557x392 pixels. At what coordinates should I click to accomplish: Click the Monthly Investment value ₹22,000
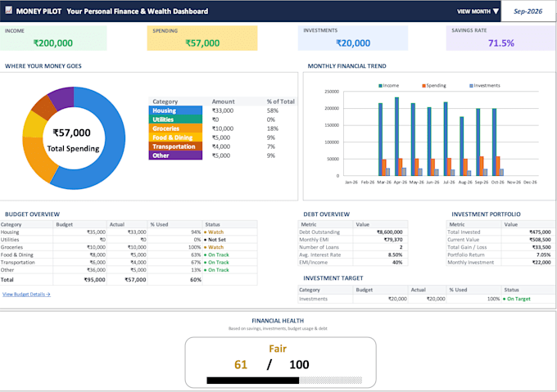tap(541, 263)
